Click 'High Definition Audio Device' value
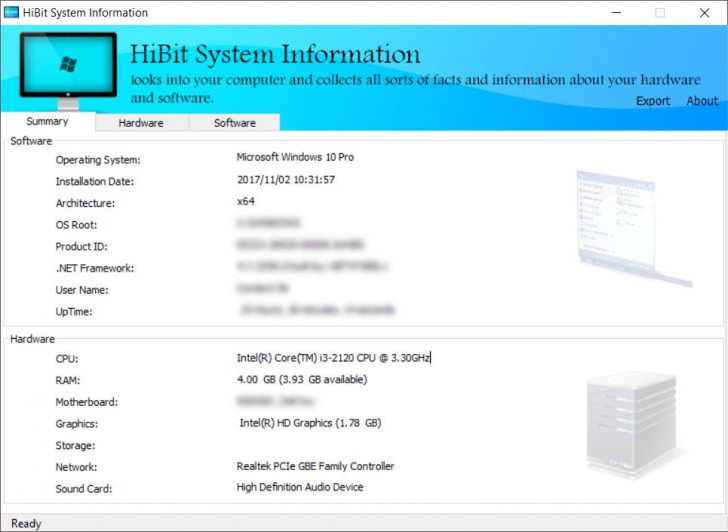 (300, 487)
